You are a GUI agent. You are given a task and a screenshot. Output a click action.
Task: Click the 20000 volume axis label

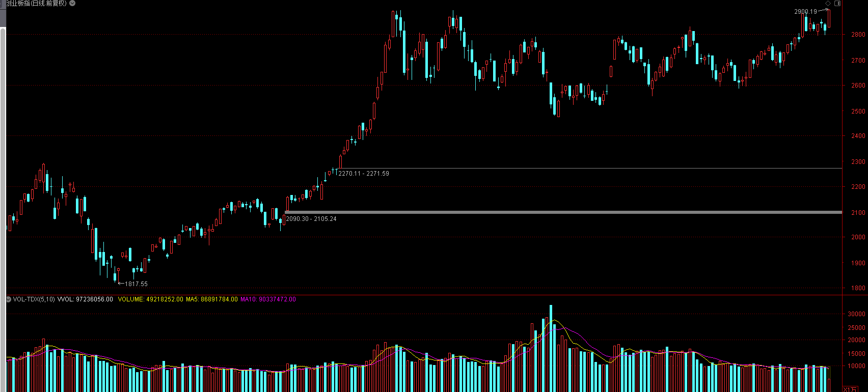856,340
